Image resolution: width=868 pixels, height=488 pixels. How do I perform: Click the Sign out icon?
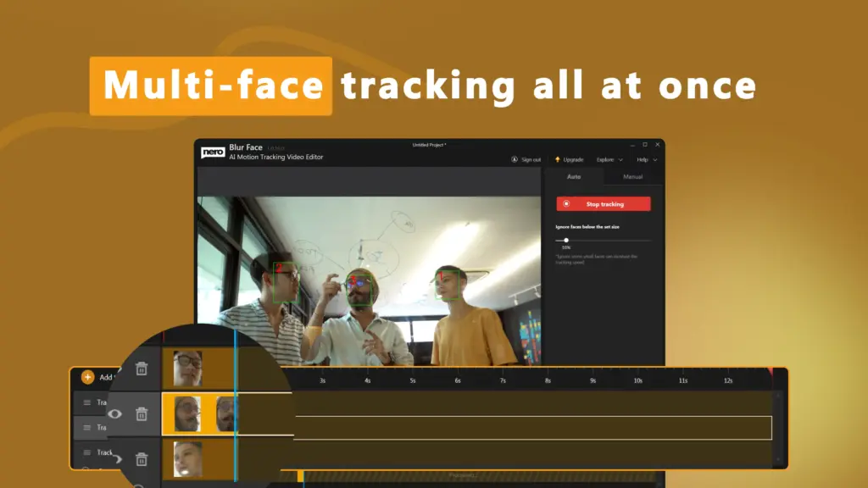point(514,159)
